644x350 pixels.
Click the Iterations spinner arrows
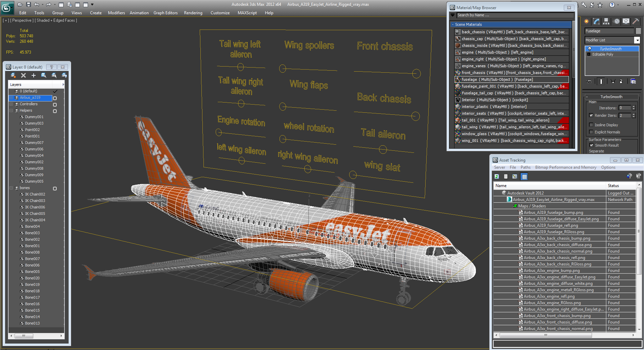tap(633, 108)
